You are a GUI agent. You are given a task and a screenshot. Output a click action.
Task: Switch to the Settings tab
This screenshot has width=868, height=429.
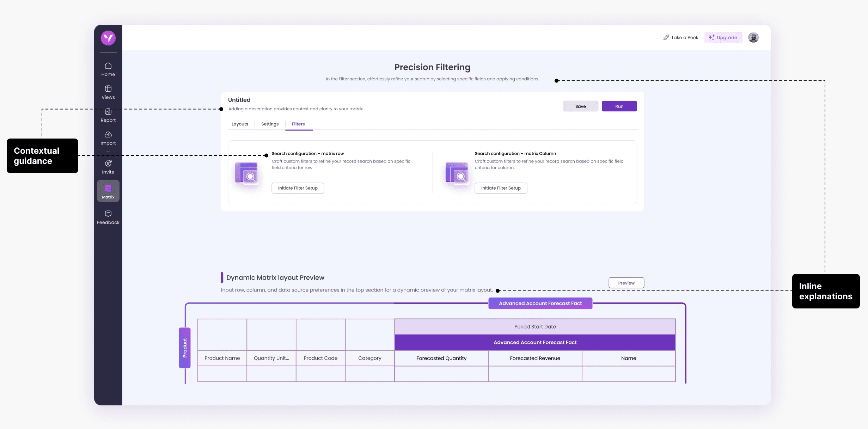click(x=270, y=124)
